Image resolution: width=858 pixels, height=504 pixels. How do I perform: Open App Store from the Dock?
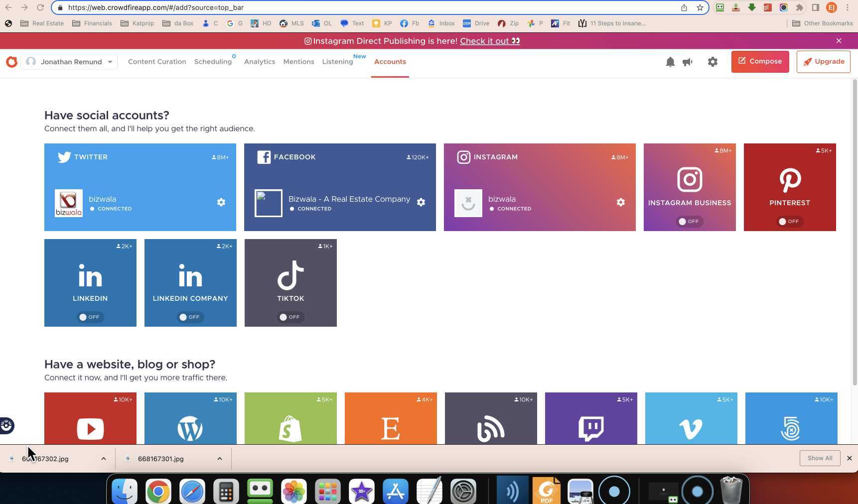tap(396, 492)
